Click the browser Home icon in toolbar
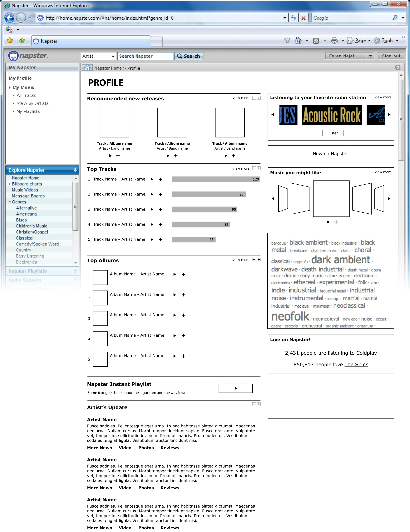 click(x=298, y=40)
